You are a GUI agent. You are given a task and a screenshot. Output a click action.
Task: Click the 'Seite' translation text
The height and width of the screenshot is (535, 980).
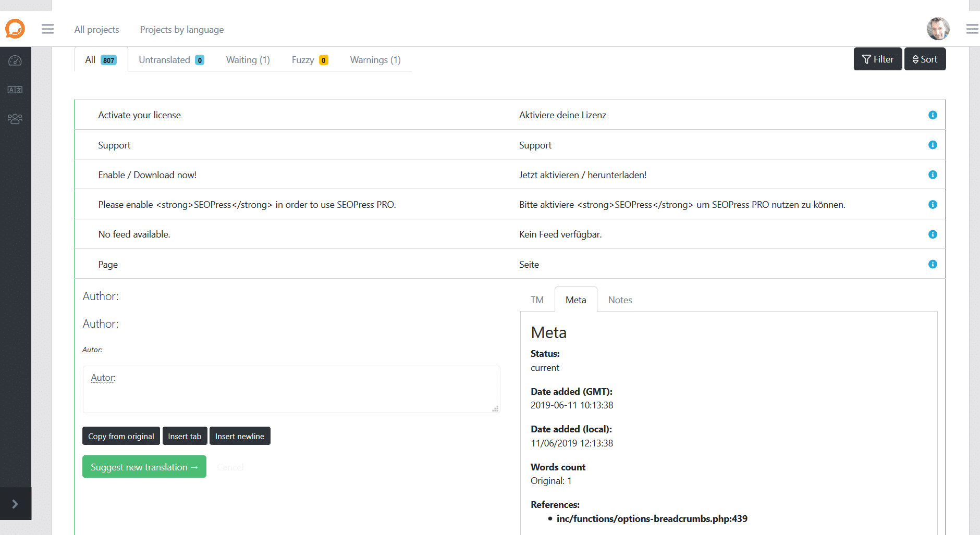(529, 265)
